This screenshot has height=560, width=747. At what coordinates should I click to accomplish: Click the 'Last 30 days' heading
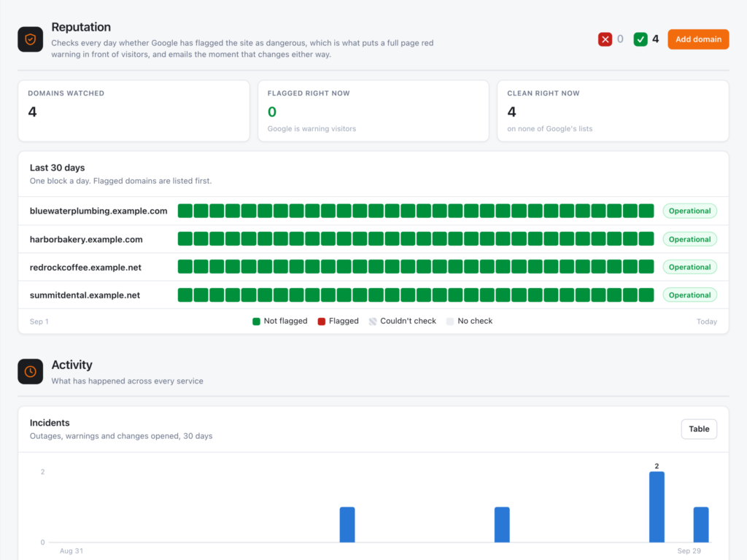pyautogui.click(x=57, y=168)
